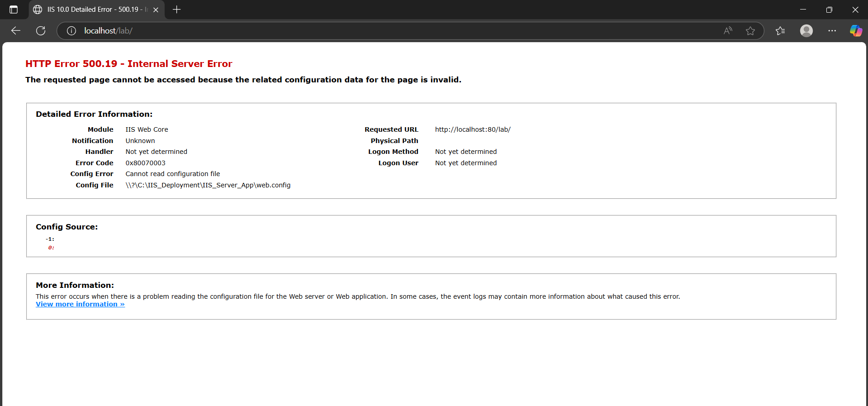Open the tab actions menu icon

coord(14,10)
